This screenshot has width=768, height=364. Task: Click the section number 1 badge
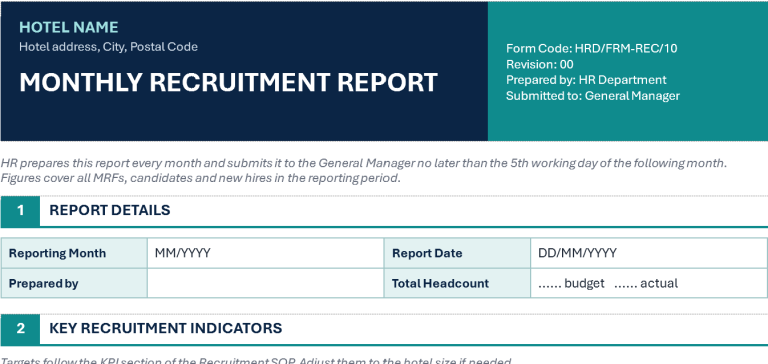tap(20, 210)
